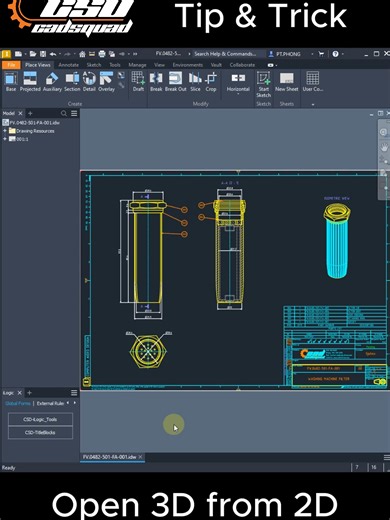Switch to the Vault ribbon tab
This screenshot has width=390, height=520.
(216, 65)
